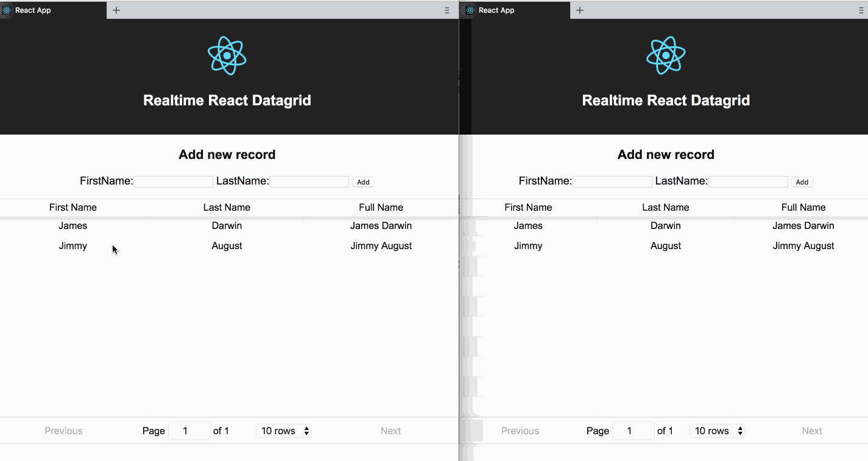Viewport: 868px width, 461px height.
Task: Focus the LastName field in right window
Action: click(748, 181)
